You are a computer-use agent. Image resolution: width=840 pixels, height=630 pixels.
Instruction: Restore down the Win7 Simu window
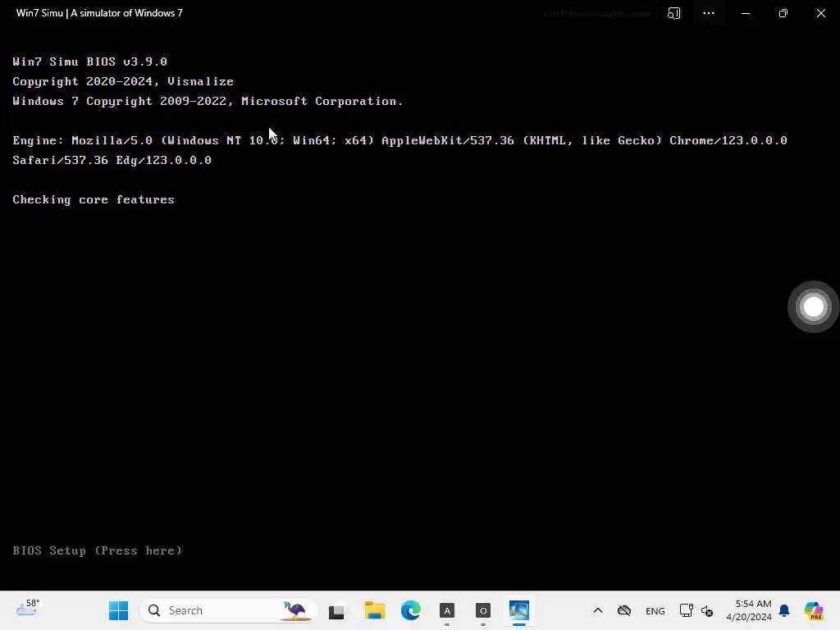(783, 13)
